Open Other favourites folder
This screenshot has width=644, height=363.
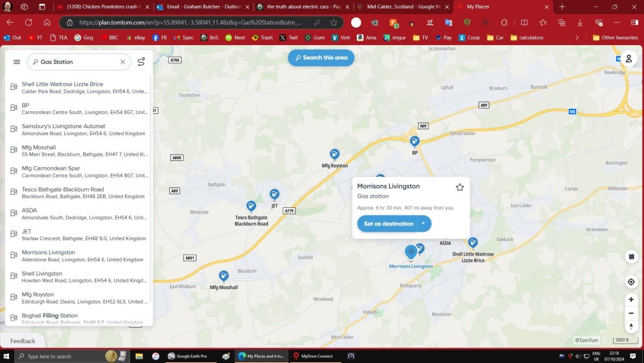(x=615, y=37)
